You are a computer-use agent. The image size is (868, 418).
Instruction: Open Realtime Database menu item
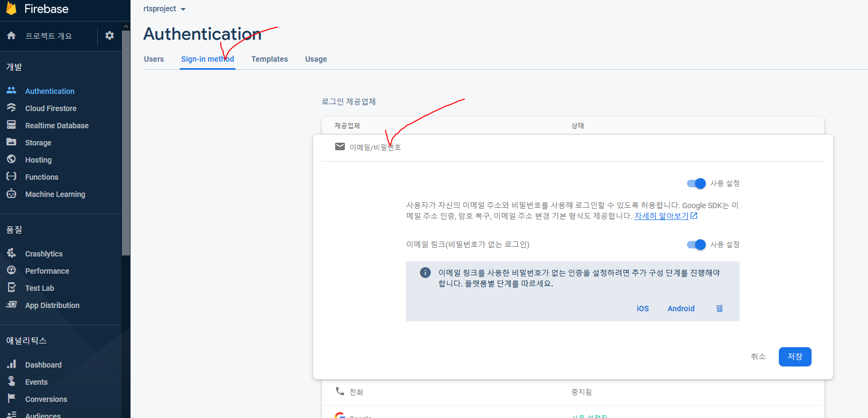point(57,126)
